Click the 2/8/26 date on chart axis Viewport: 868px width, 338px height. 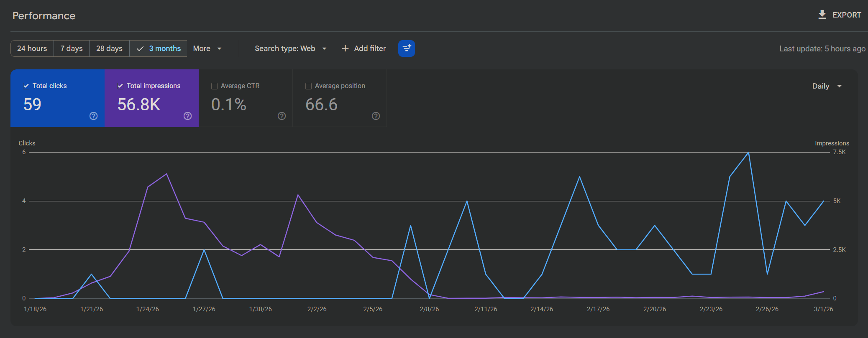[x=429, y=309]
